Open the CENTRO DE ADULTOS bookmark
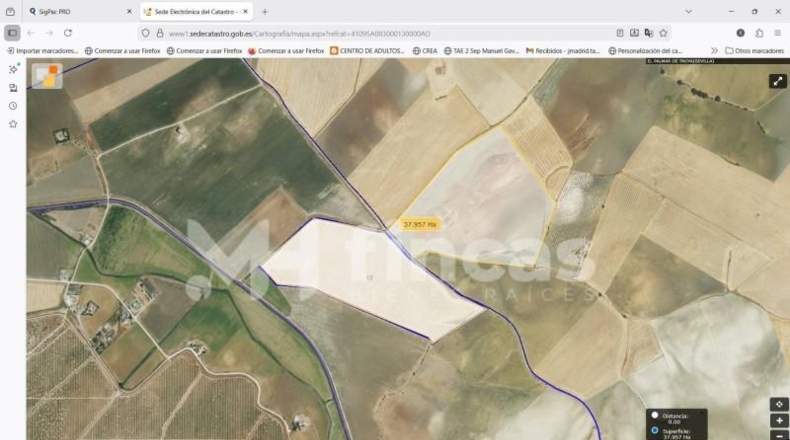 [x=367, y=51]
